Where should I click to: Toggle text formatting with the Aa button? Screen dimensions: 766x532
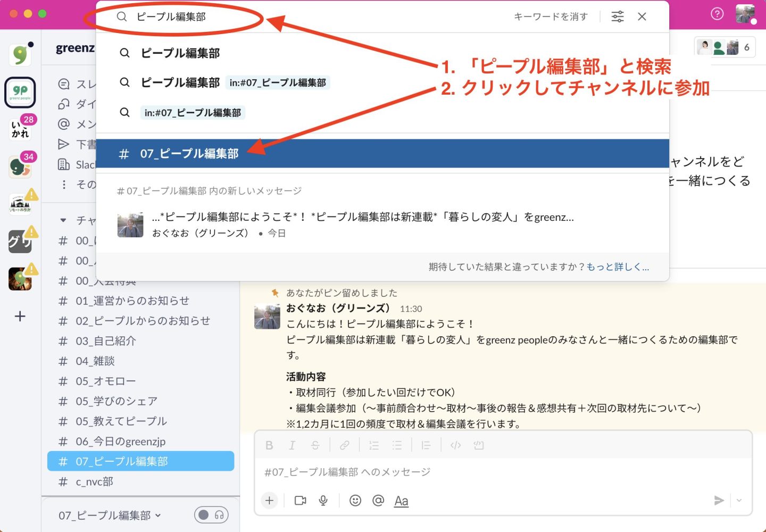(x=401, y=501)
